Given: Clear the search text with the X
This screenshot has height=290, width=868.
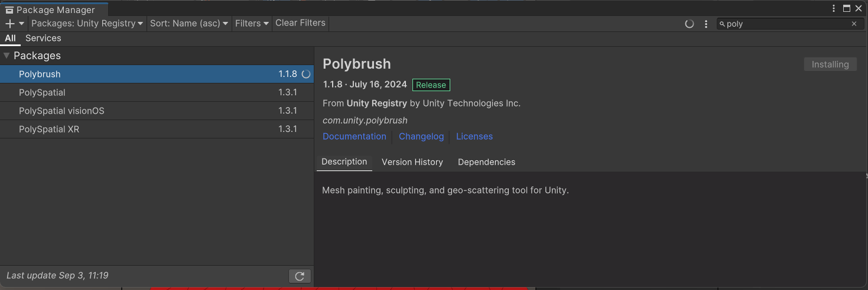Looking at the screenshot, I should click(x=854, y=24).
